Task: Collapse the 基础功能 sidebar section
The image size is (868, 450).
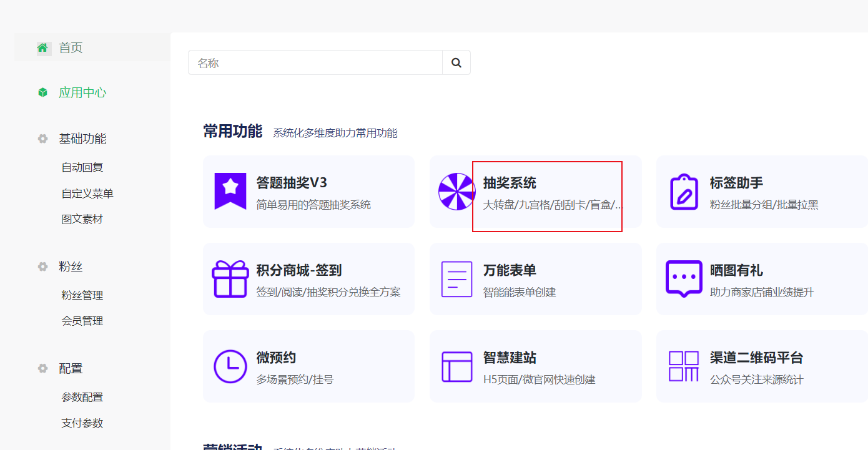Action: (x=82, y=139)
